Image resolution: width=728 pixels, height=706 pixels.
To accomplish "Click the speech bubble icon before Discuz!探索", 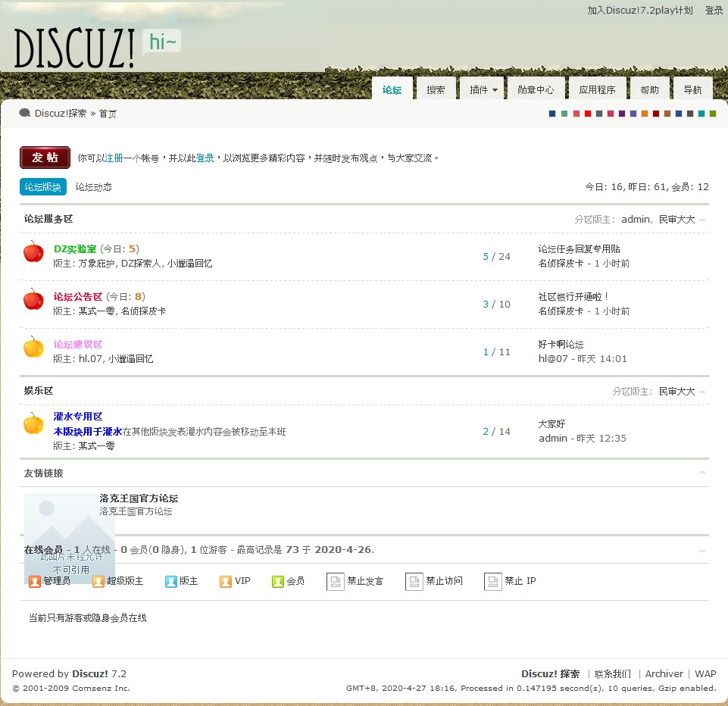I will coord(24,113).
